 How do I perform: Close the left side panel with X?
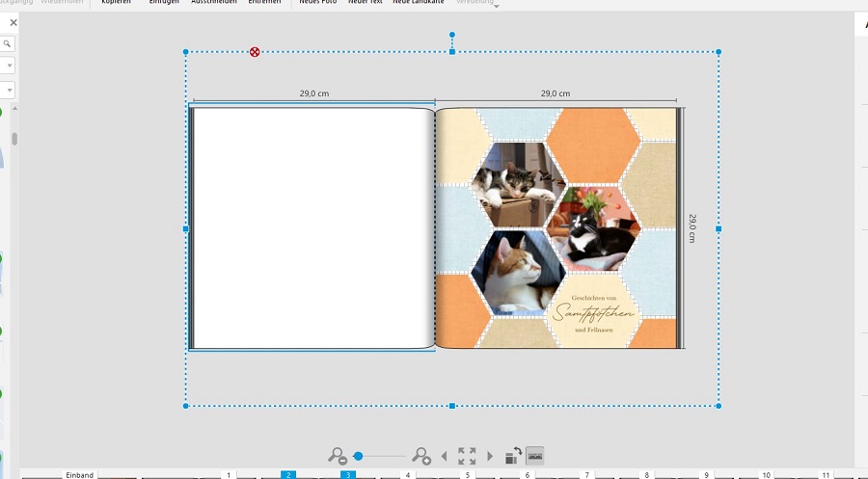point(14,23)
